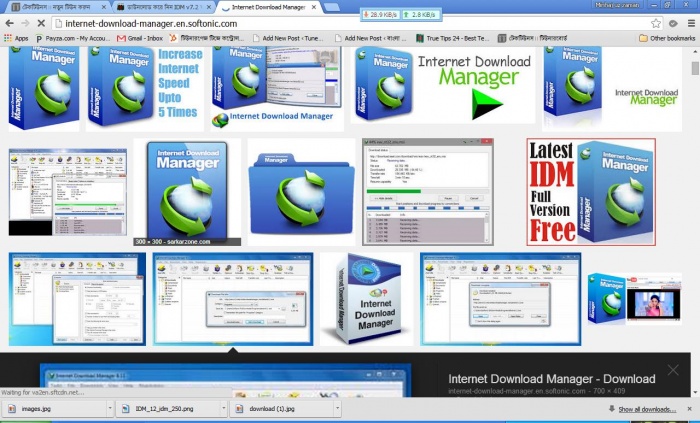Screen dimensions: 700x423
Task: Click the images.jpg file icon in downloads bar
Action: [x=12, y=409]
